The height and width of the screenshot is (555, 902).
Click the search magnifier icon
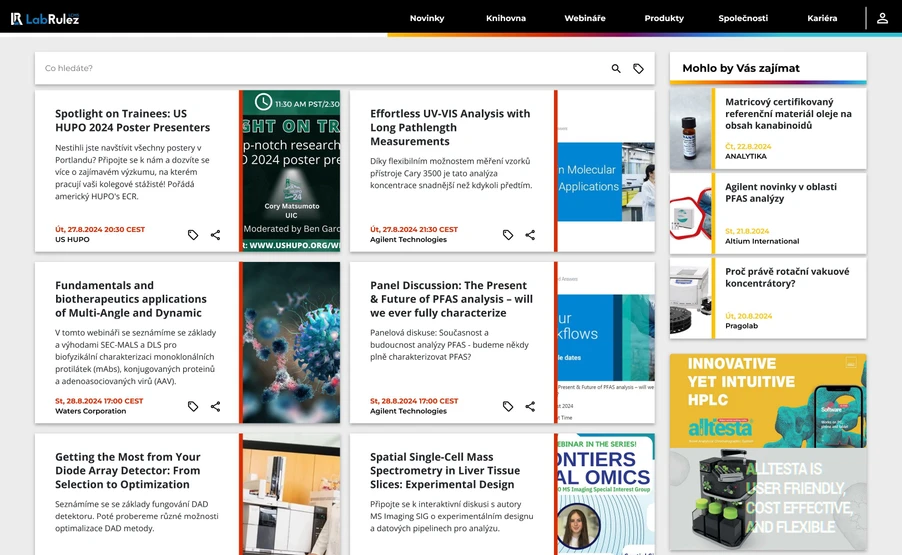click(616, 68)
